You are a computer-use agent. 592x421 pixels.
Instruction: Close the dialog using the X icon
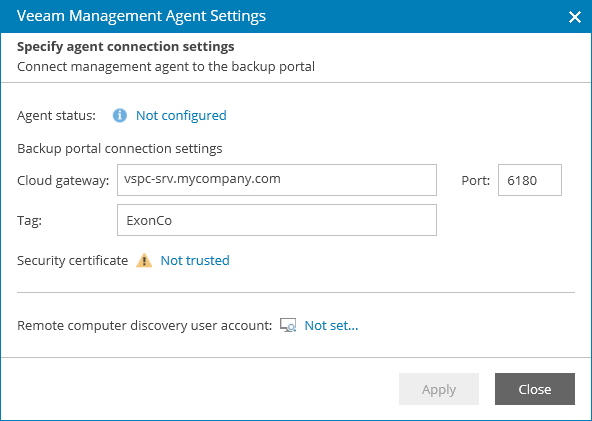tap(575, 17)
